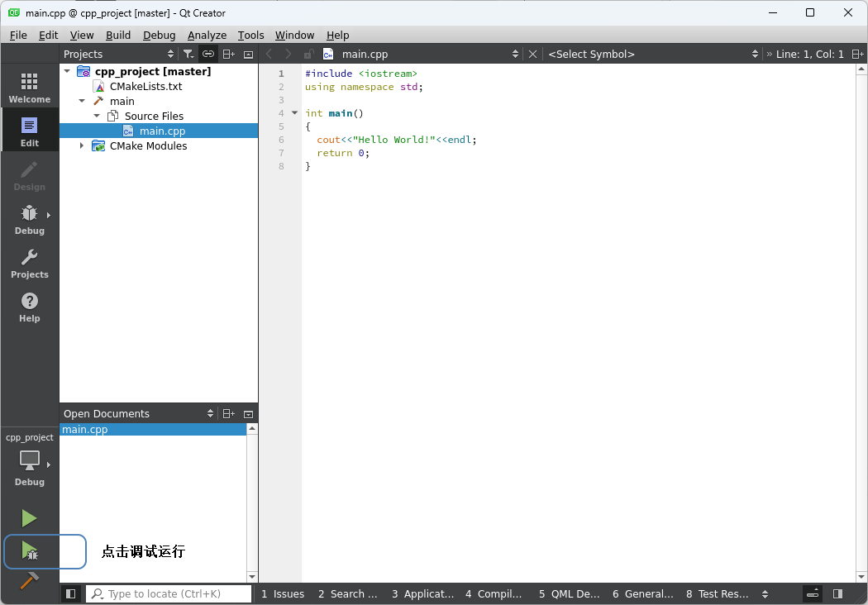This screenshot has width=868, height=605.
Task: Open the Select Symbol dropdown
Action: point(755,54)
